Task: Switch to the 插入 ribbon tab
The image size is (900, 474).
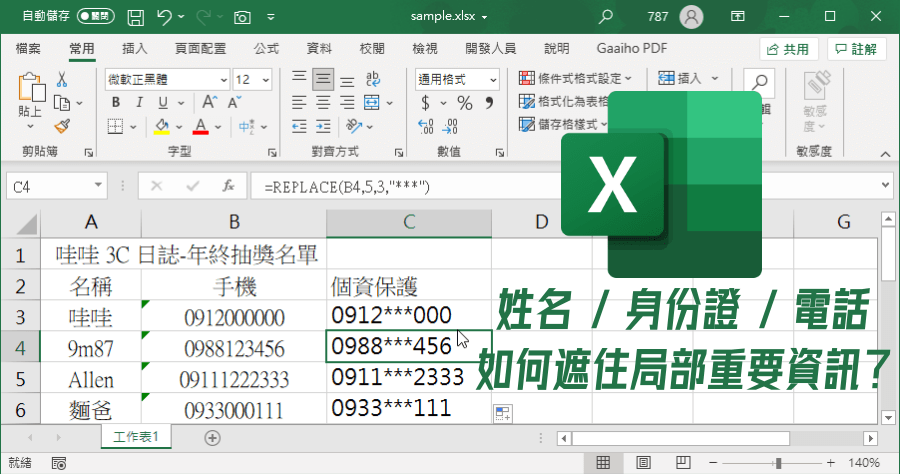Action: pyautogui.click(x=135, y=49)
